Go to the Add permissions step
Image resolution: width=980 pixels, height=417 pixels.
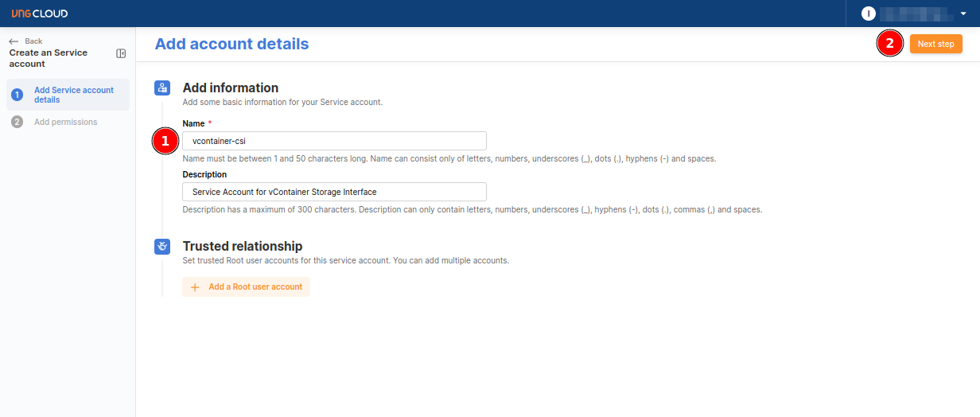65,122
